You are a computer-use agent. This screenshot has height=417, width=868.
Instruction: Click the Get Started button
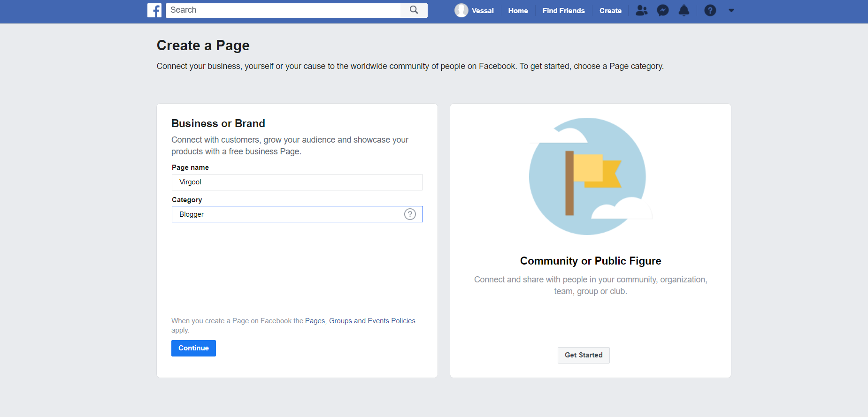coord(584,355)
